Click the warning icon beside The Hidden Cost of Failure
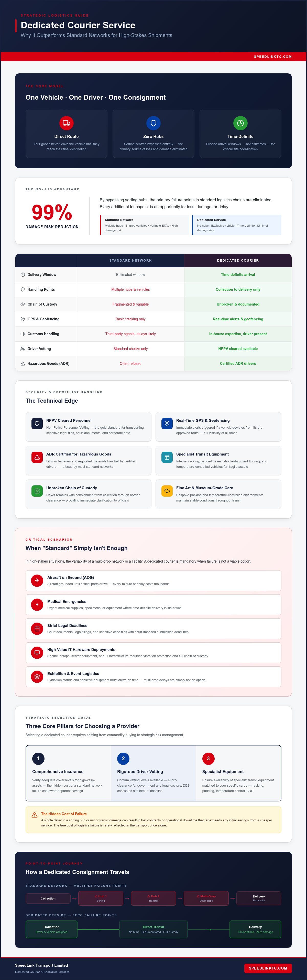This screenshot has width=307, height=980. (34, 814)
